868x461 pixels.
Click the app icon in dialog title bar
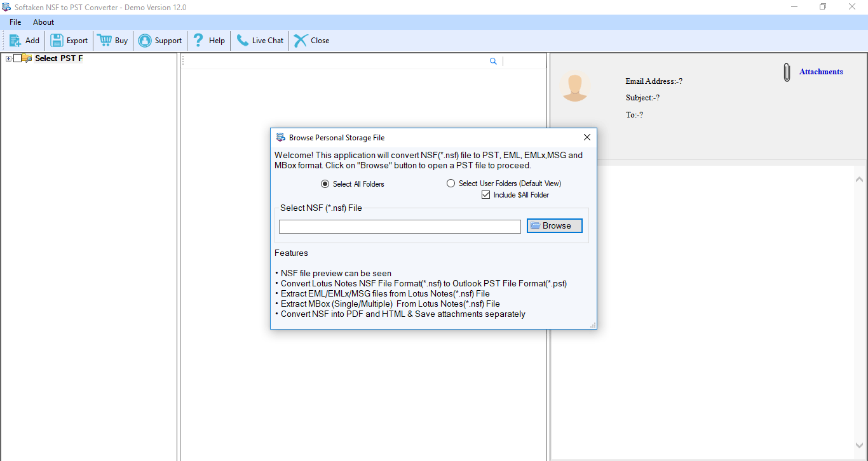[280, 138]
